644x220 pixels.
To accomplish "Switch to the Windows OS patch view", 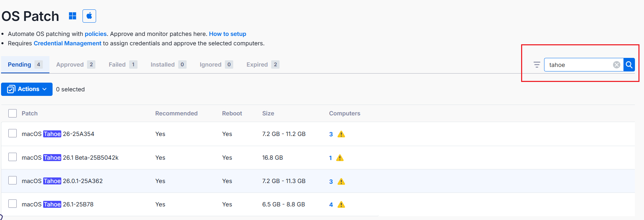I will (x=72, y=16).
